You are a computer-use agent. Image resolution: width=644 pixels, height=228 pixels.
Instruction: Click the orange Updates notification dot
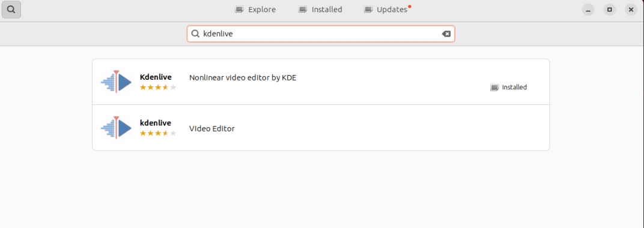pyautogui.click(x=410, y=6)
